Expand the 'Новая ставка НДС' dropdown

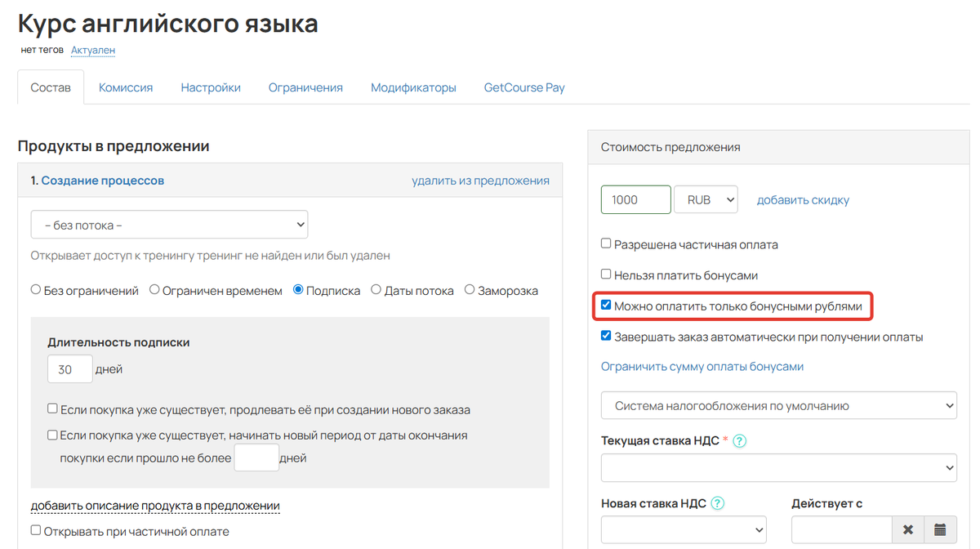click(x=684, y=529)
